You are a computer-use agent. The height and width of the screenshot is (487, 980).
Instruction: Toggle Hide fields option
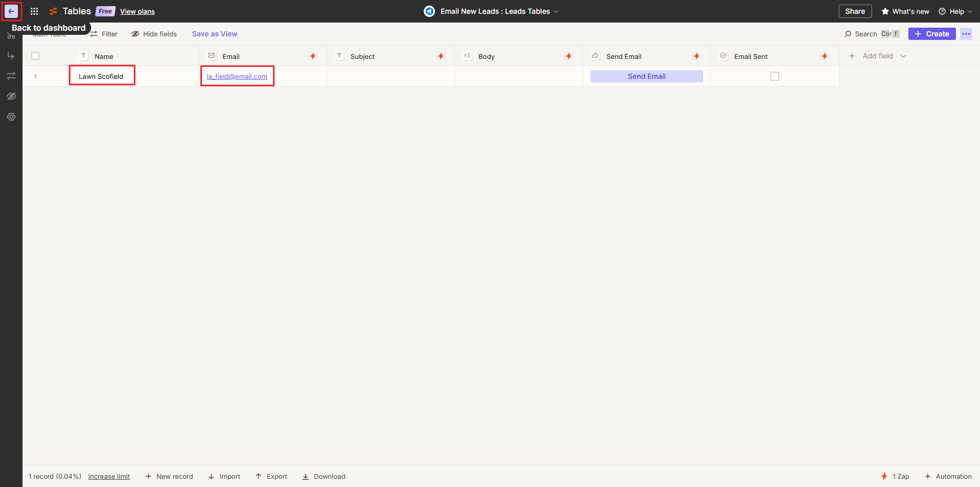(x=154, y=34)
